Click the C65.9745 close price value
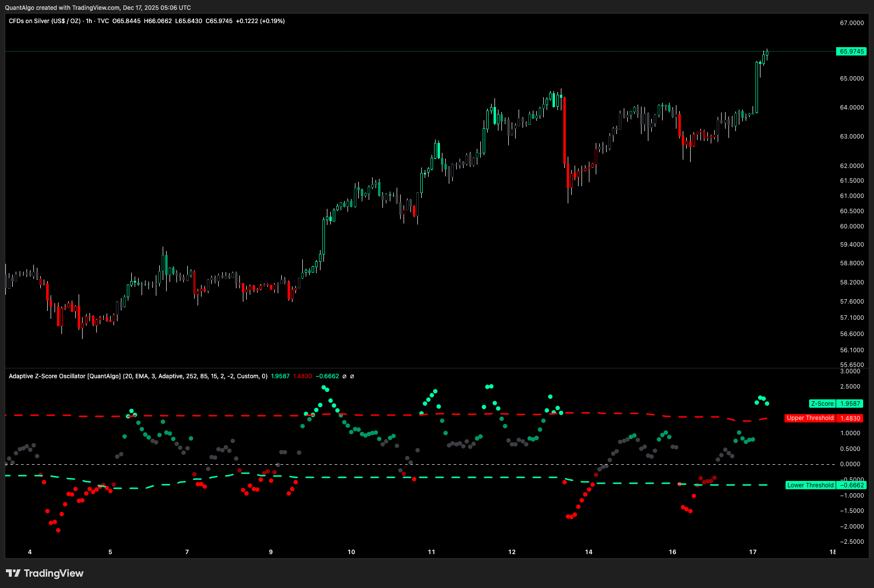Screen dimensions: 874x588 click(219, 21)
